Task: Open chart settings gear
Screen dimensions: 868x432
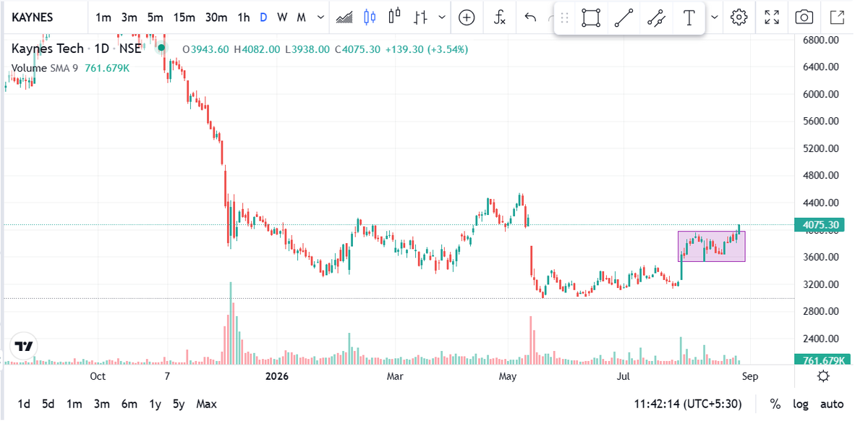Action: (x=739, y=17)
